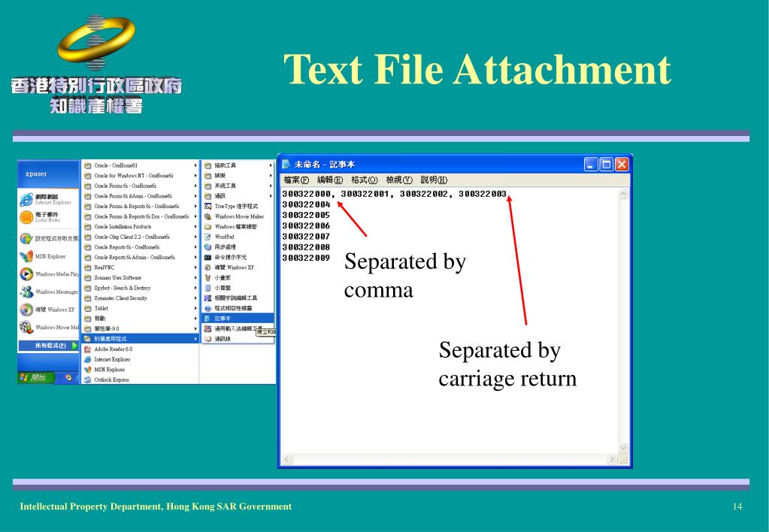Open 相關字詞編輯工具 in accessories
769x532 pixels.
point(231,298)
